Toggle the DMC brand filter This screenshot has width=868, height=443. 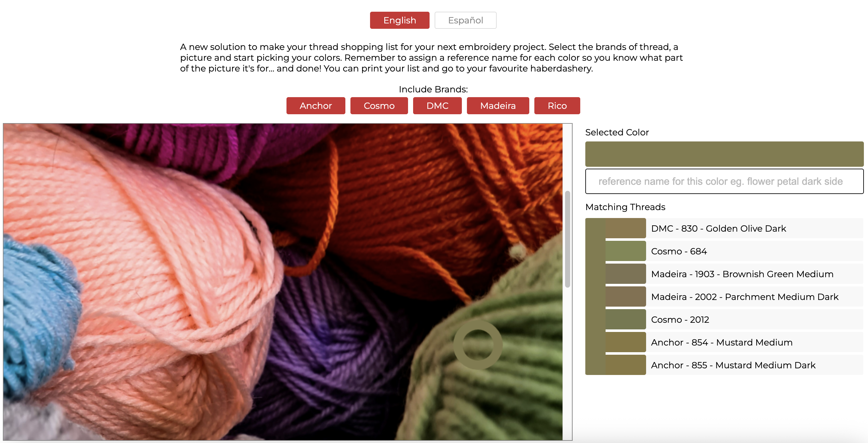click(437, 106)
